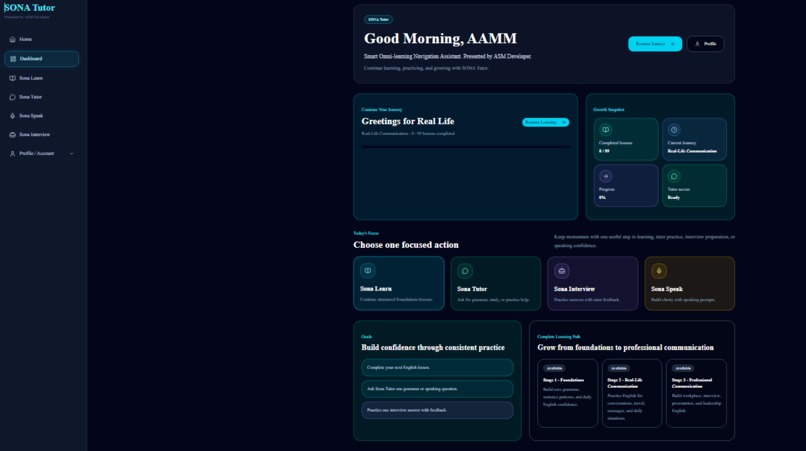The width and height of the screenshot is (806, 451).
Task: Click the microphone icon on Sona Speak card
Action: coord(658,270)
